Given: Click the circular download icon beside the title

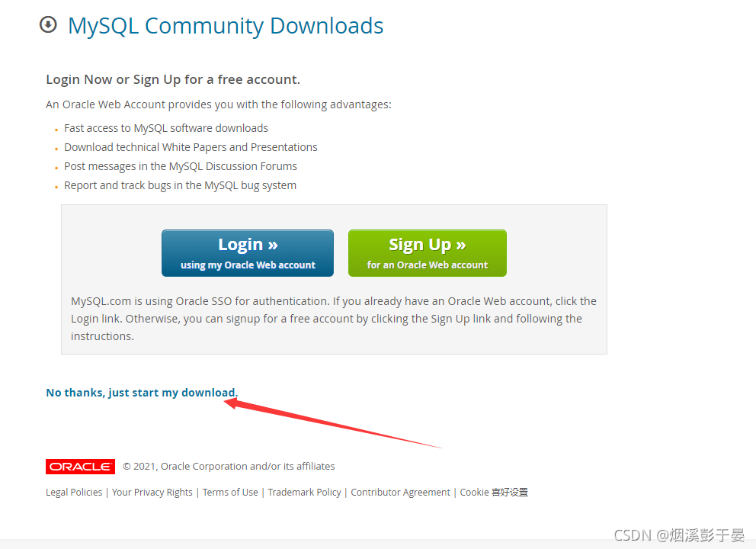Looking at the screenshot, I should [x=48, y=24].
